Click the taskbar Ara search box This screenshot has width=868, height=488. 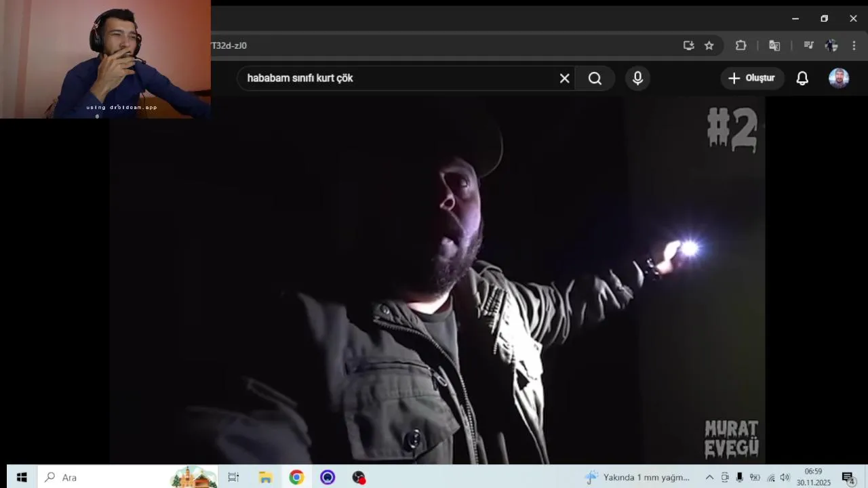tap(127, 477)
